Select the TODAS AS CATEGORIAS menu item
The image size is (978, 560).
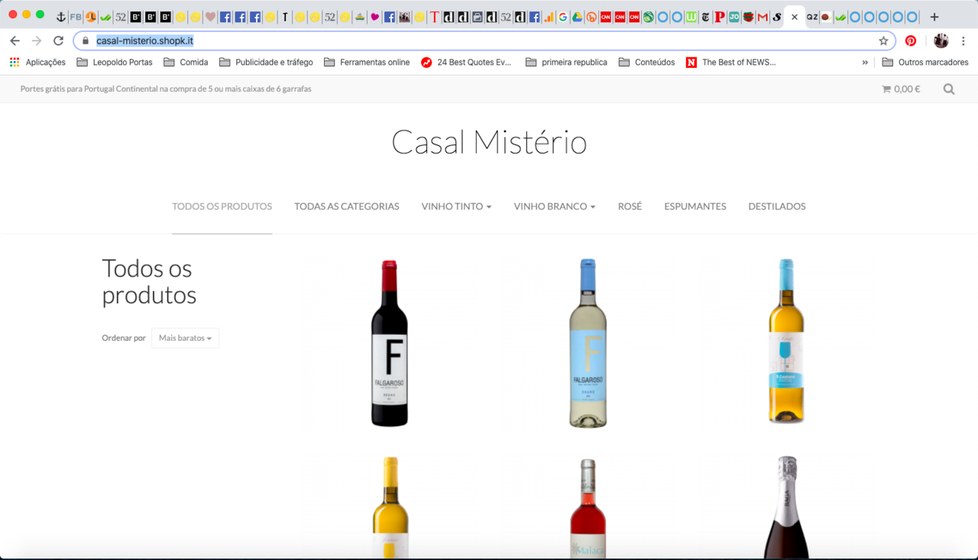click(x=347, y=206)
